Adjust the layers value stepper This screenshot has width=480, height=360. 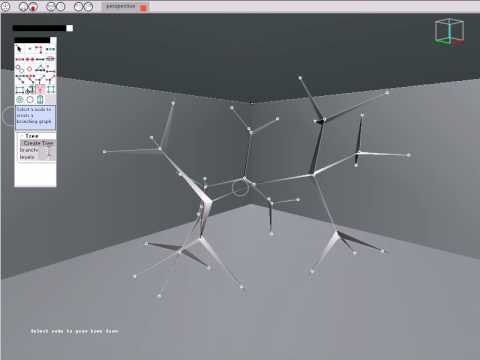50,157
